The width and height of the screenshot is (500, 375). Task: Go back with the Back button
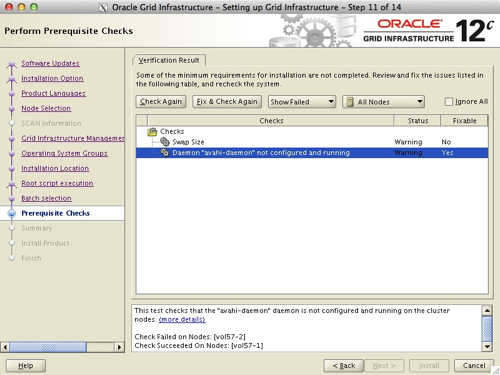coord(344,366)
